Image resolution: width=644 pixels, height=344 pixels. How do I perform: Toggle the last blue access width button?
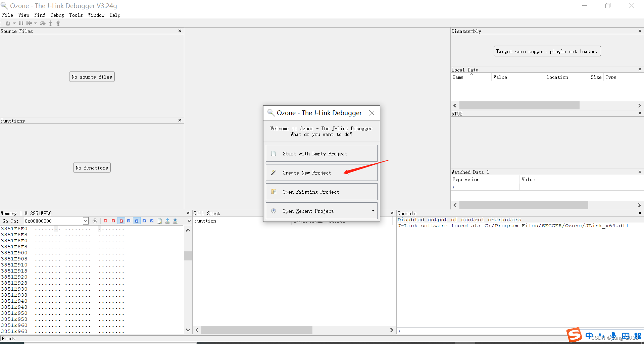point(152,221)
